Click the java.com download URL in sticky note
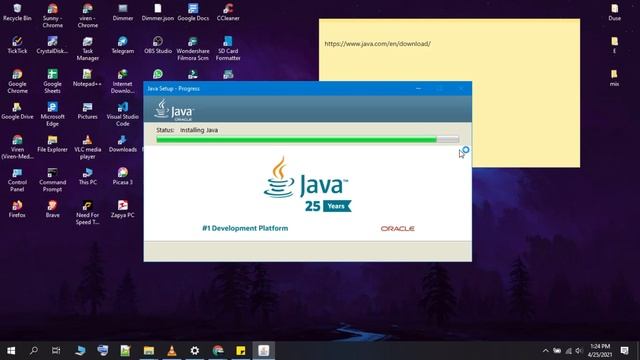The image size is (640, 360). click(x=378, y=44)
